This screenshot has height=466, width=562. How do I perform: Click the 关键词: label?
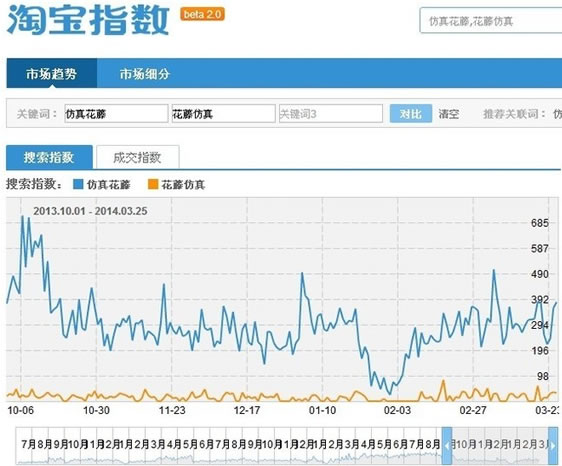[x=37, y=114]
